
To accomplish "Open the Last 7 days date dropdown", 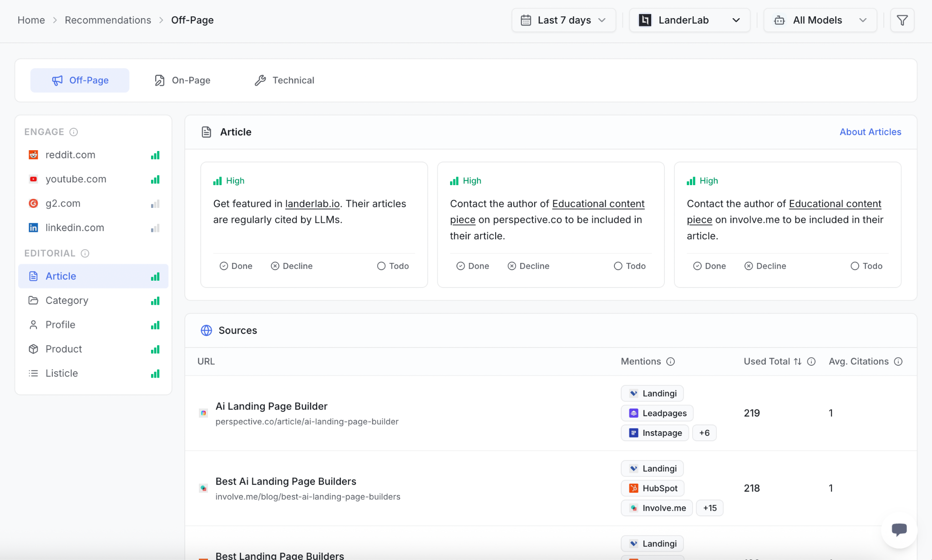I will click(563, 20).
